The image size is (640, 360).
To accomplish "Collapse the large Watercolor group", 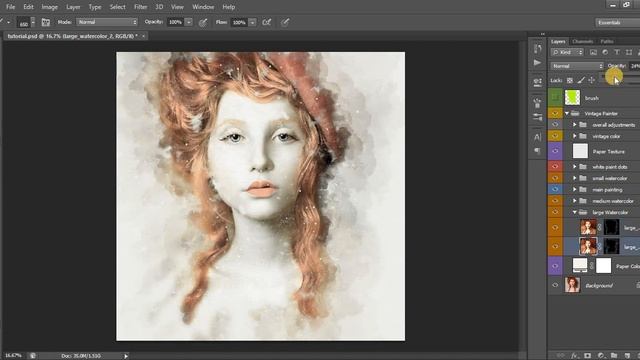I will pos(575,213).
